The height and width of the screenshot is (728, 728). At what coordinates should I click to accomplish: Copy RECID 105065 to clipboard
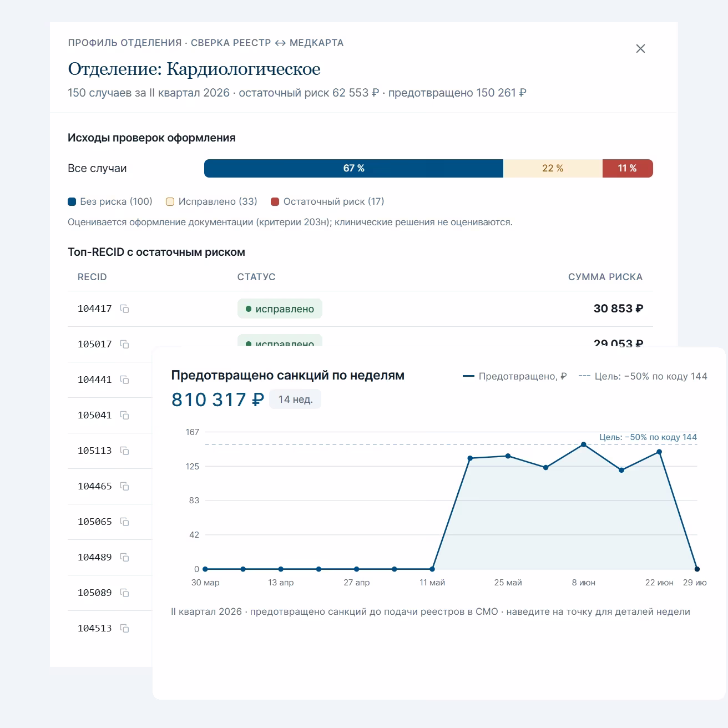[x=125, y=522]
